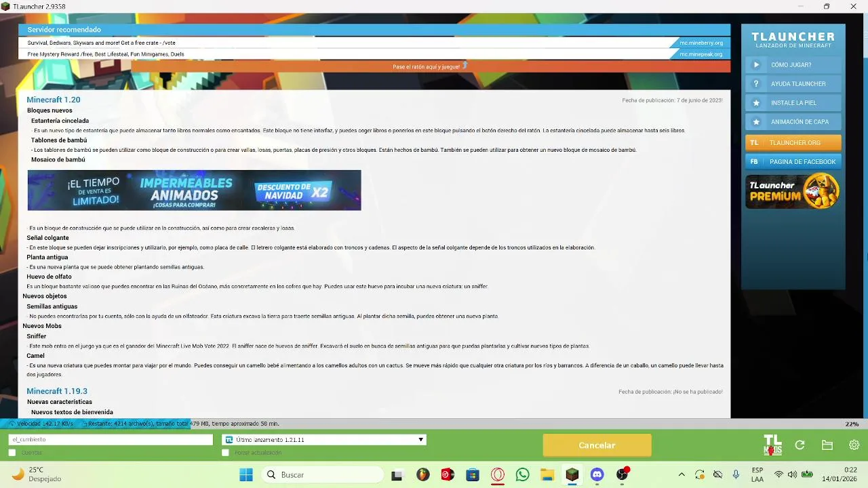Select the mc.minepeak.org server address
Image resolution: width=868 pixels, height=488 pixels.
tap(701, 54)
